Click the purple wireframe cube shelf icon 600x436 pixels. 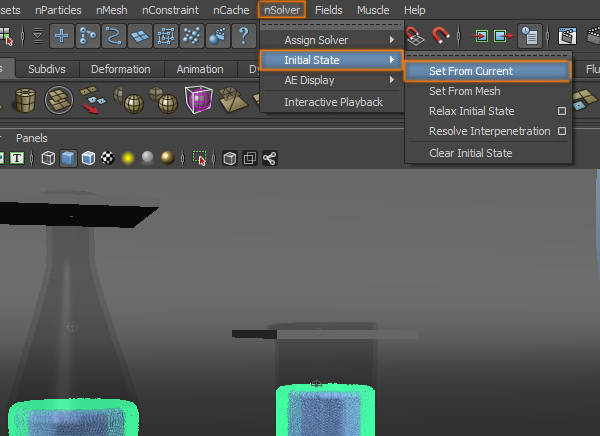(x=199, y=101)
